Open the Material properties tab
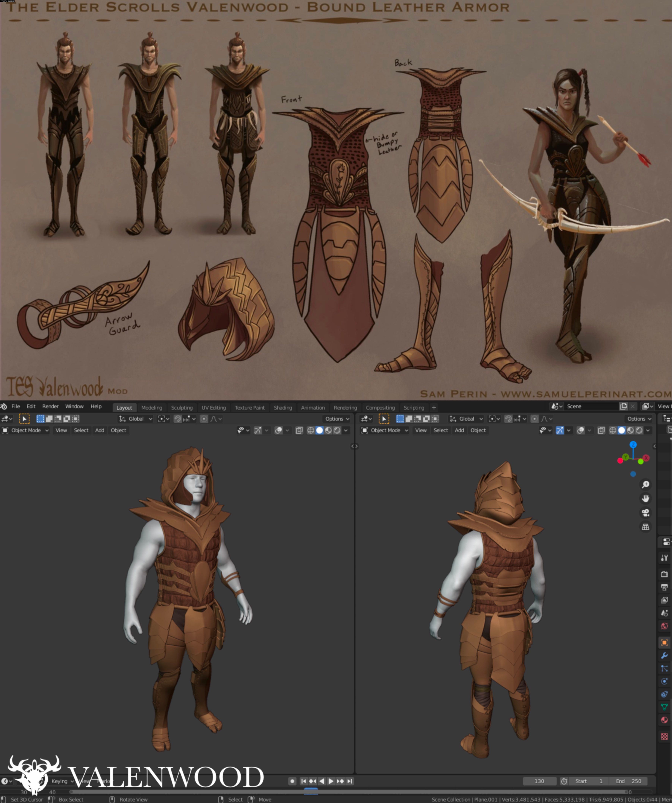The width and height of the screenshot is (672, 803). (x=664, y=720)
